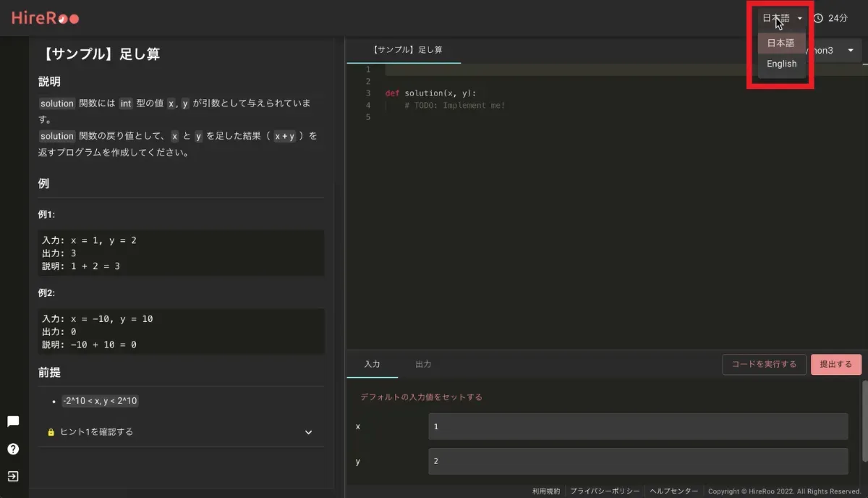Focus the x input field
The image size is (868, 498).
[x=638, y=426]
